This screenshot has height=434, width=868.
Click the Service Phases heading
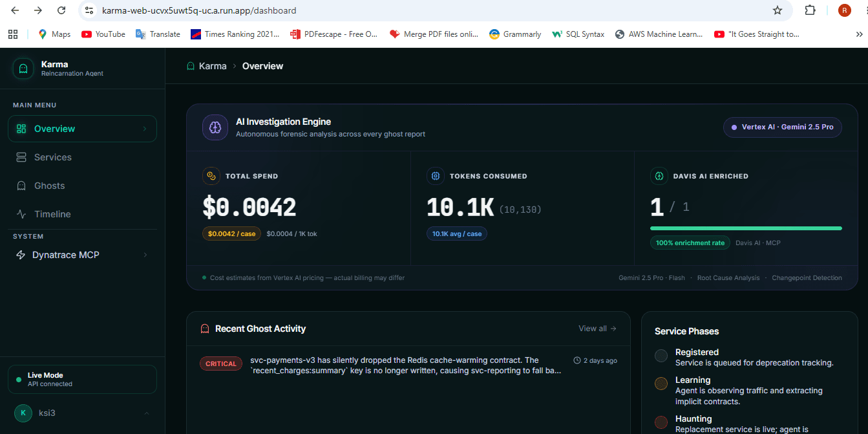tap(686, 331)
